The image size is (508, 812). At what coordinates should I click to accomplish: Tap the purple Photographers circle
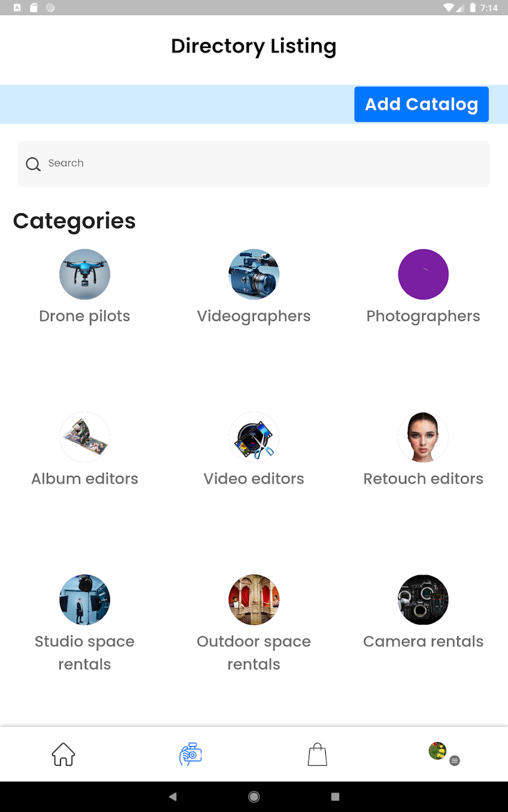(423, 275)
